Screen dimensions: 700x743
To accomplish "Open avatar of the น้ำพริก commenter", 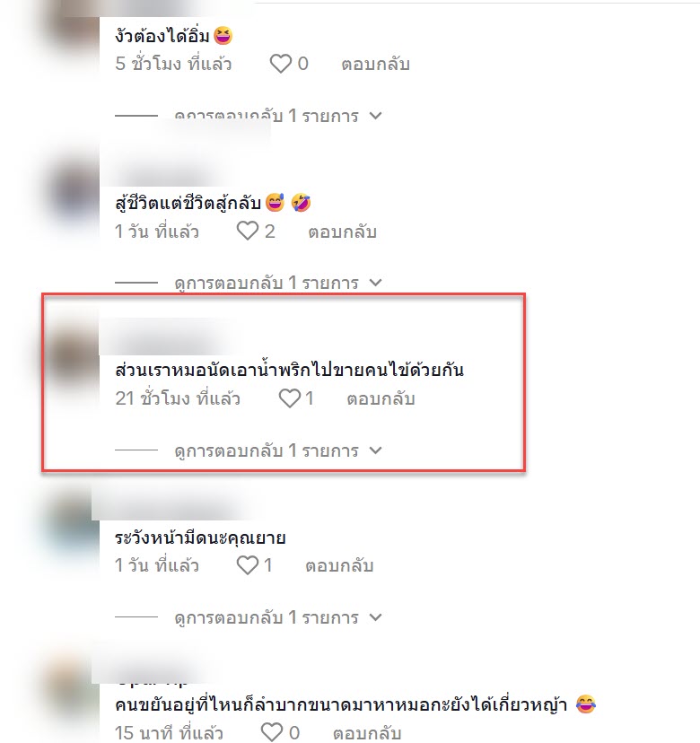I will pos(74,356).
